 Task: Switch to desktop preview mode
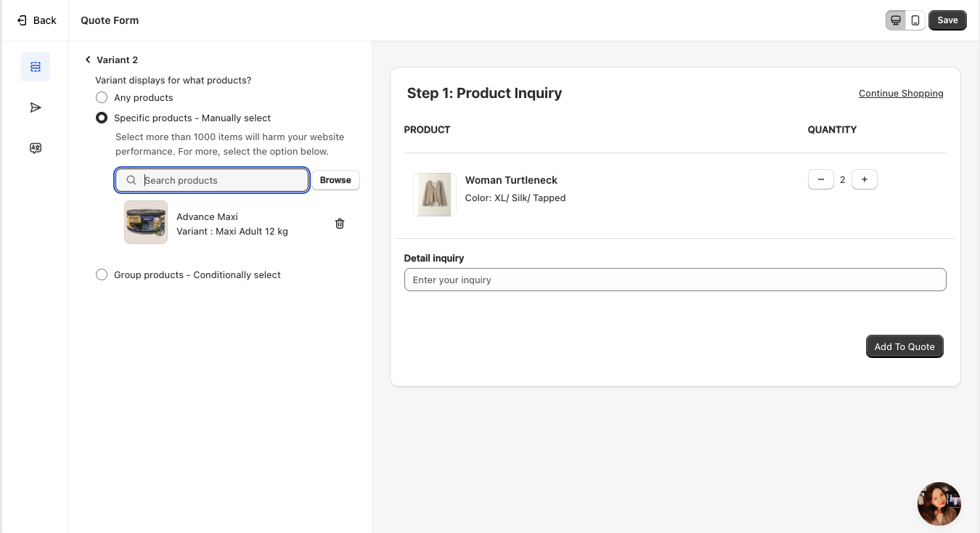click(896, 20)
